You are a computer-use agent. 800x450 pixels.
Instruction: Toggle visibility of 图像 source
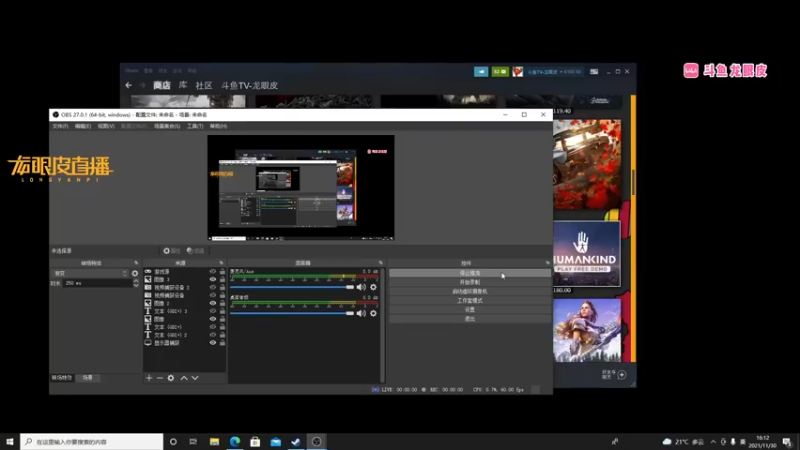coord(213,319)
